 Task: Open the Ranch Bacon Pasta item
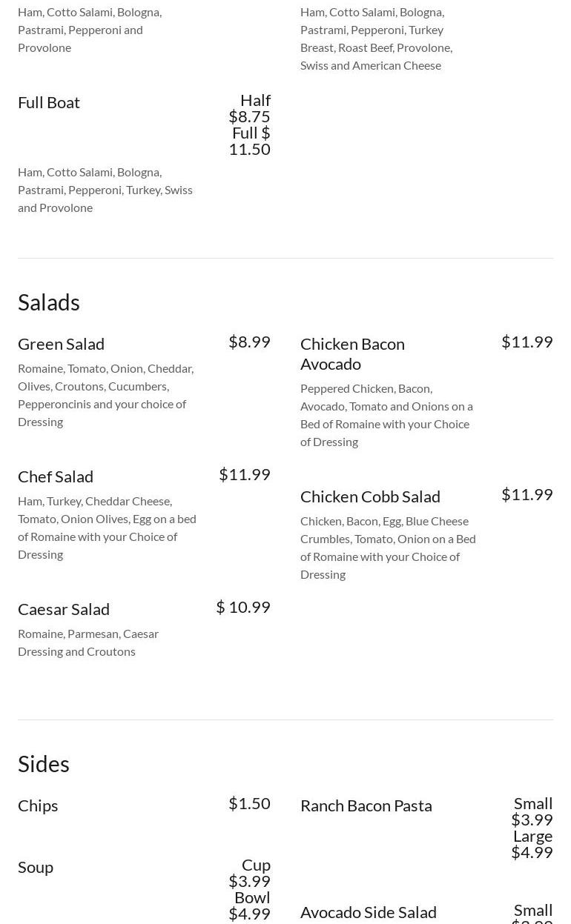coord(366,805)
